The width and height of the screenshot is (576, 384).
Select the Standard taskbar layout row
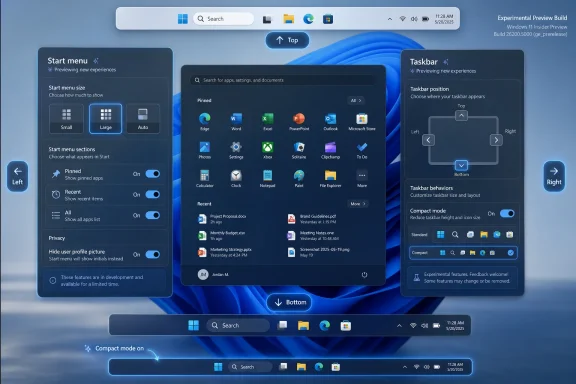463,234
